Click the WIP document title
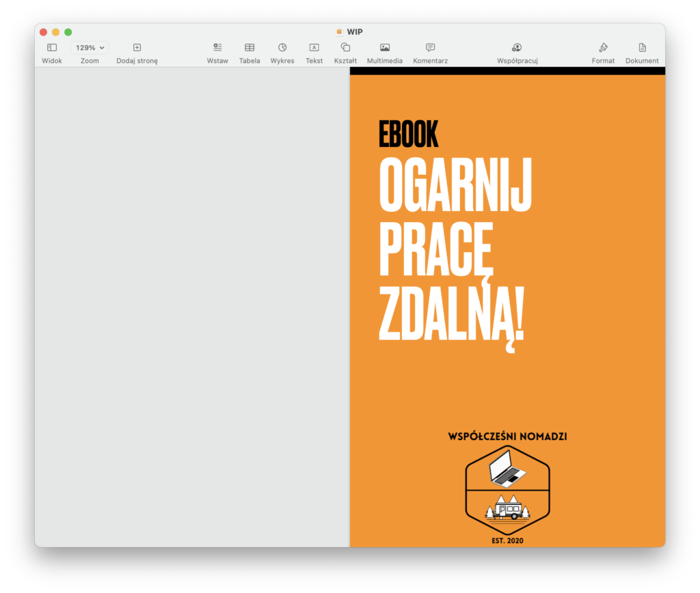 [x=355, y=31]
